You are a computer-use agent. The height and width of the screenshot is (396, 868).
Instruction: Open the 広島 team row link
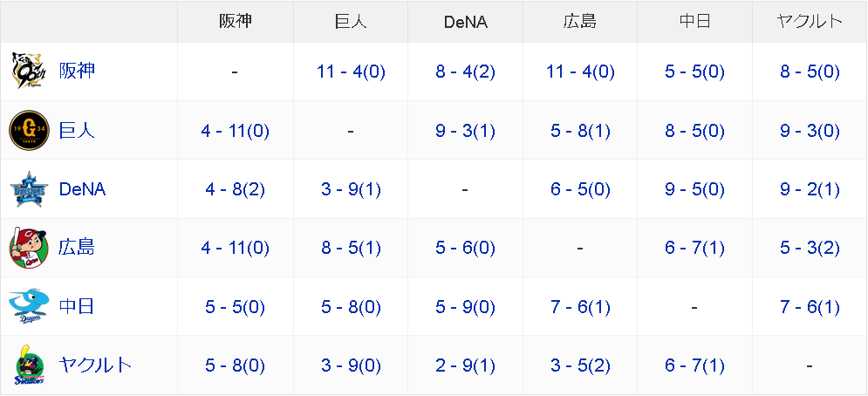[77, 248]
